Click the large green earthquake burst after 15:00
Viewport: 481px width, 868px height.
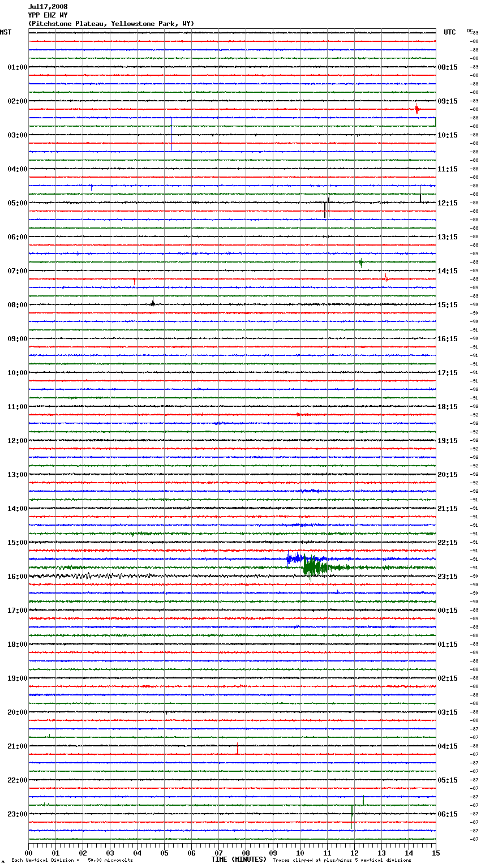coord(317,567)
